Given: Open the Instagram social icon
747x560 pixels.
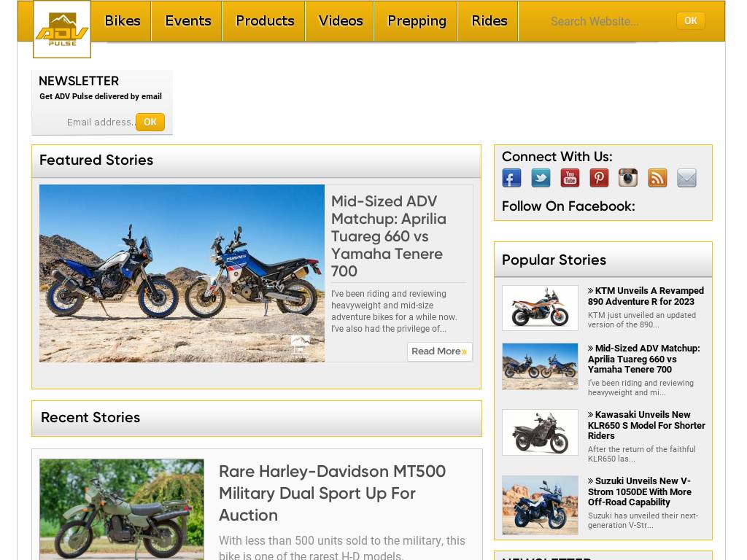Looking at the screenshot, I should (628, 178).
